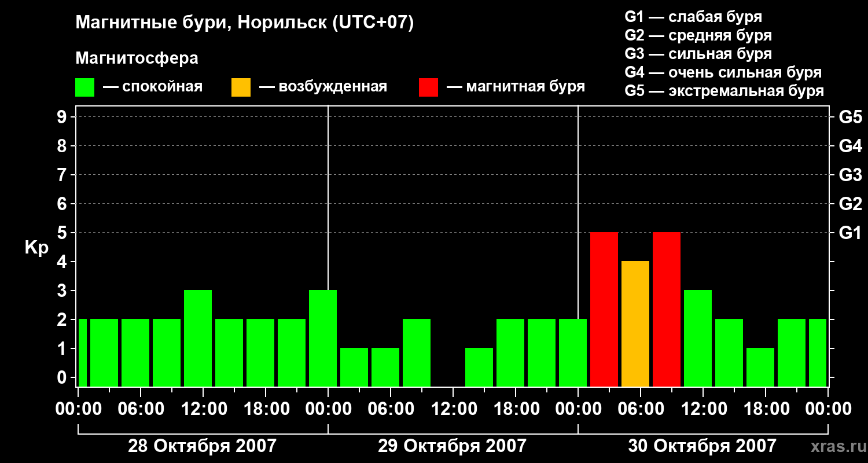Image resolution: width=868 pixels, height=463 pixels.
Task: Click the Kp 2 bar at 18:00 on 28 October
Action: click(x=260, y=352)
